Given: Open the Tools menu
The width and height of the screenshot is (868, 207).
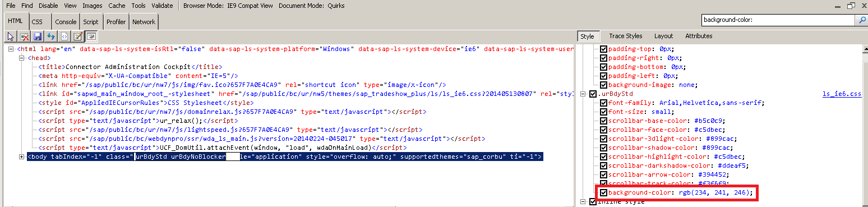Looking at the screenshot, I should [138, 6].
